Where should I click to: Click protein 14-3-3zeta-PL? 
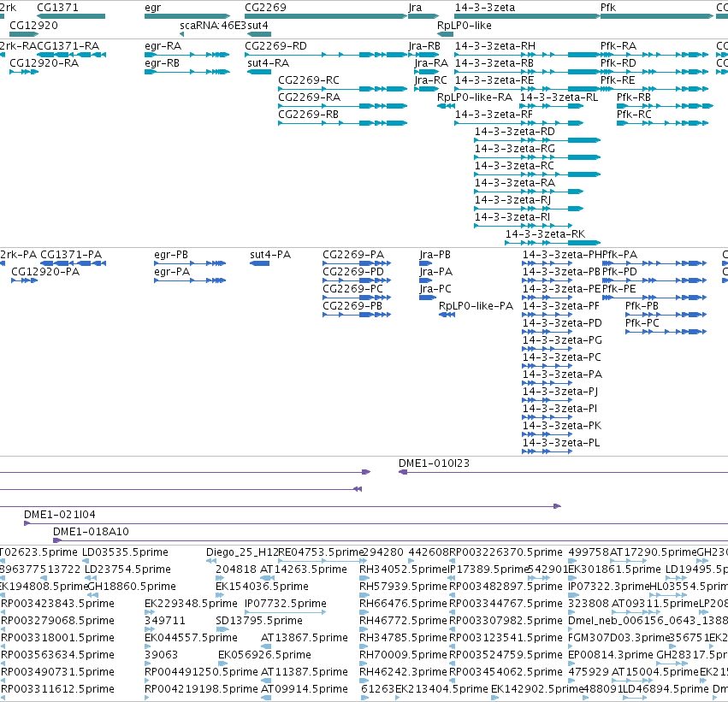point(561,443)
